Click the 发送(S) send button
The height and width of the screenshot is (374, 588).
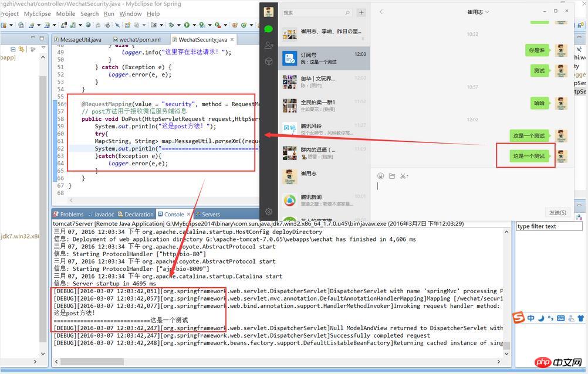coord(557,212)
